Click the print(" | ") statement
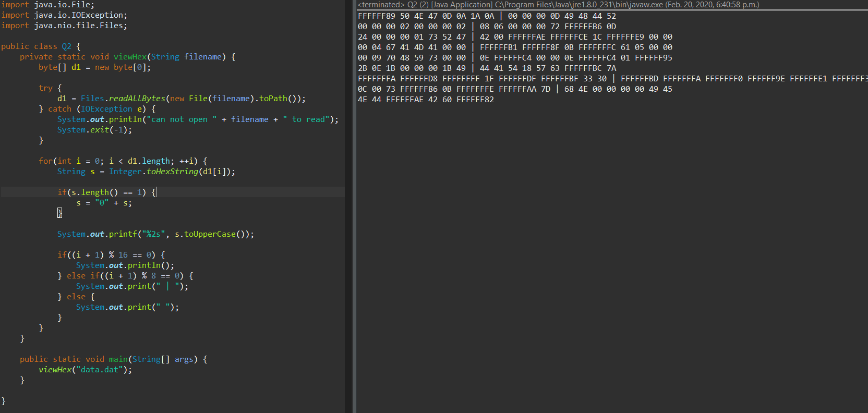 (x=132, y=286)
